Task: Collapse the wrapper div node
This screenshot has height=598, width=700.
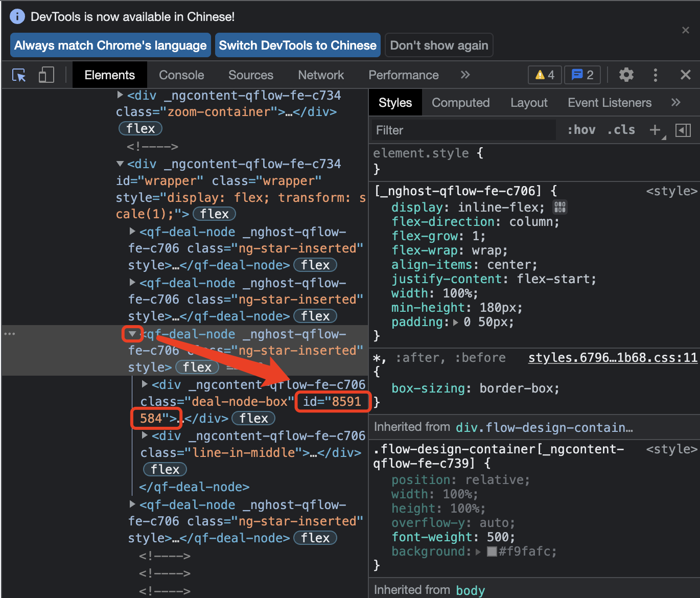Action: (x=120, y=164)
